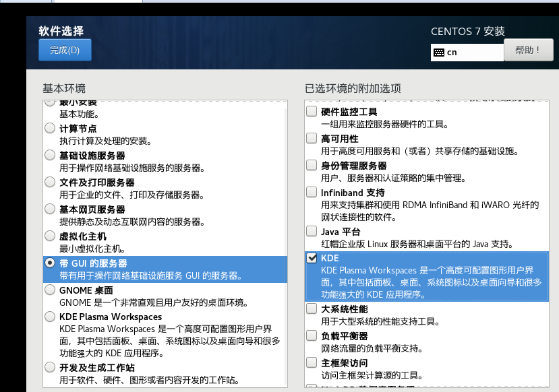Image resolution: width=559 pixels, height=392 pixels.
Task: Enable the 硬件监控工具 checkbox
Action: click(x=312, y=111)
